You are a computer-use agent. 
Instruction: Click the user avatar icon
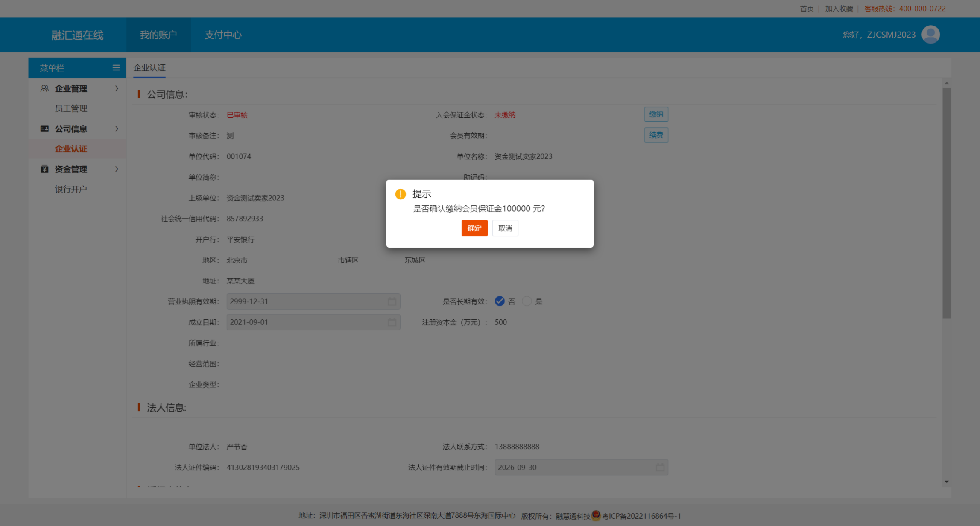(x=930, y=35)
